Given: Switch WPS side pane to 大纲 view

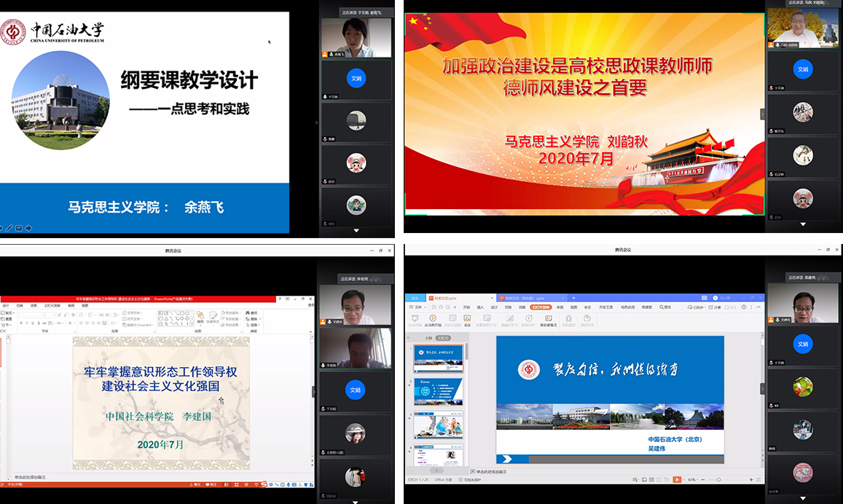Looking at the screenshot, I should [x=428, y=338].
